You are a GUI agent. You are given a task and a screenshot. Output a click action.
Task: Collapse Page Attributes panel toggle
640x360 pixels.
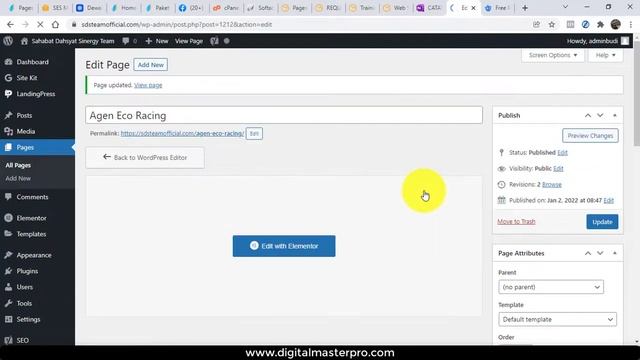tap(615, 253)
